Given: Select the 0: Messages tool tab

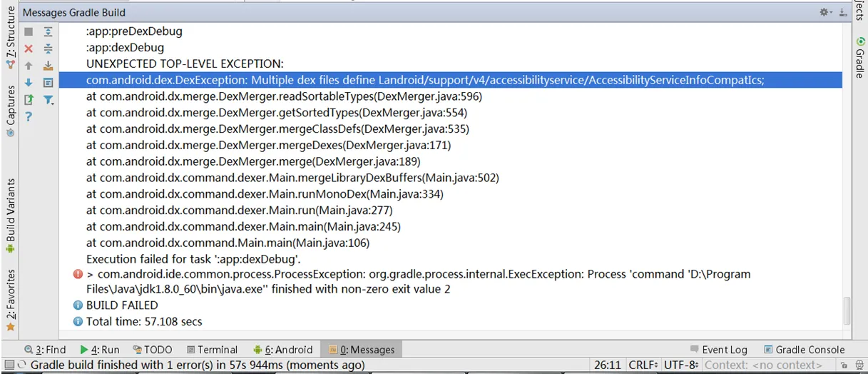Looking at the screenshot, I should tap(362, 350).
